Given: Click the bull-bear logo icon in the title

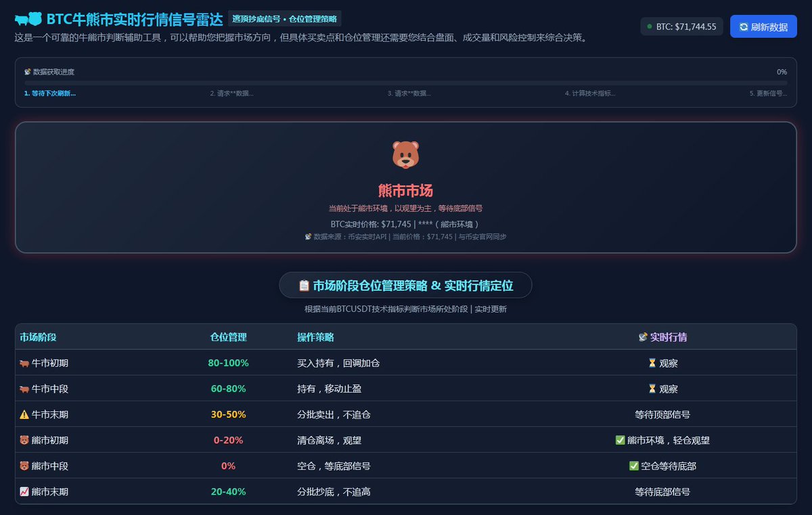Looking at the screenshot, I should pyautogui.click(x=28, y=19).
